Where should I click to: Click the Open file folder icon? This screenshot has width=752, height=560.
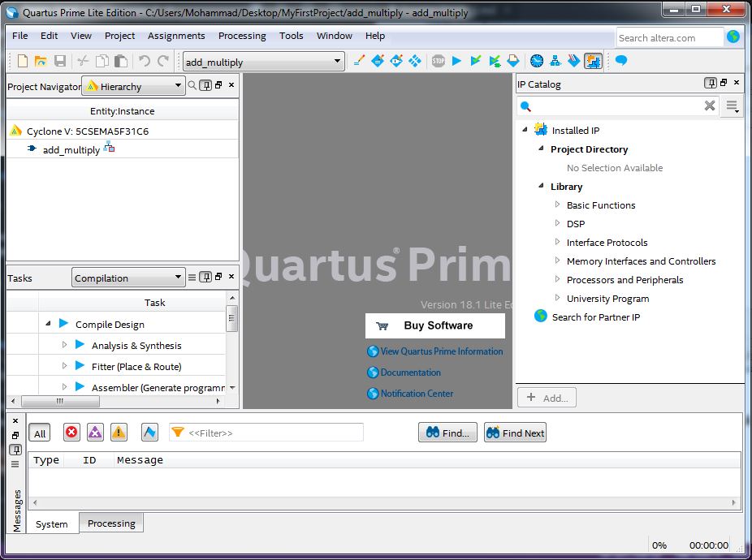(x=41, y=61)
